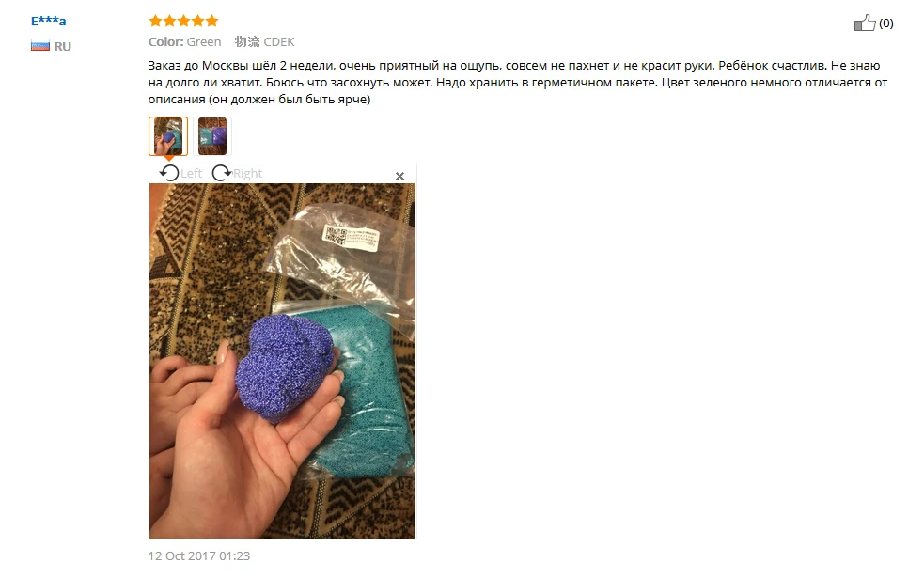The width and height of the screenshot is (924, 578).
Task: Click the 'RU' country code label
Action: tap(62, 46)
